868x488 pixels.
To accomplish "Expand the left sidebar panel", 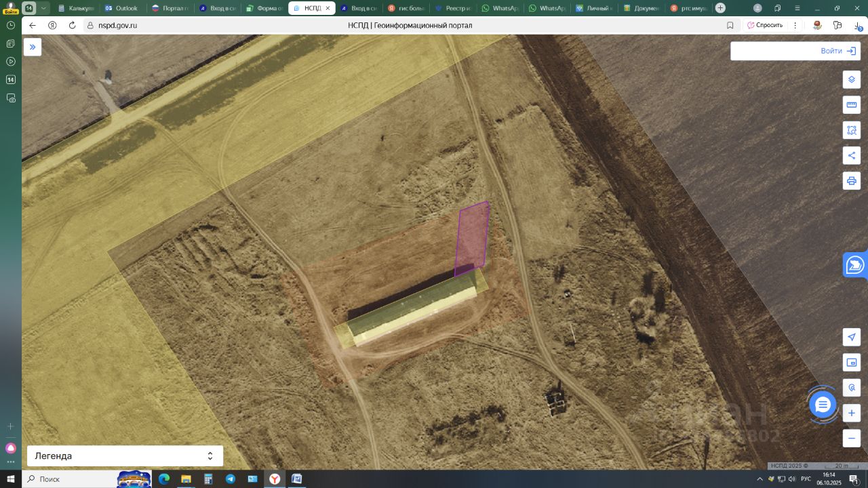I will pyautogui.click(x=33, y=47).
